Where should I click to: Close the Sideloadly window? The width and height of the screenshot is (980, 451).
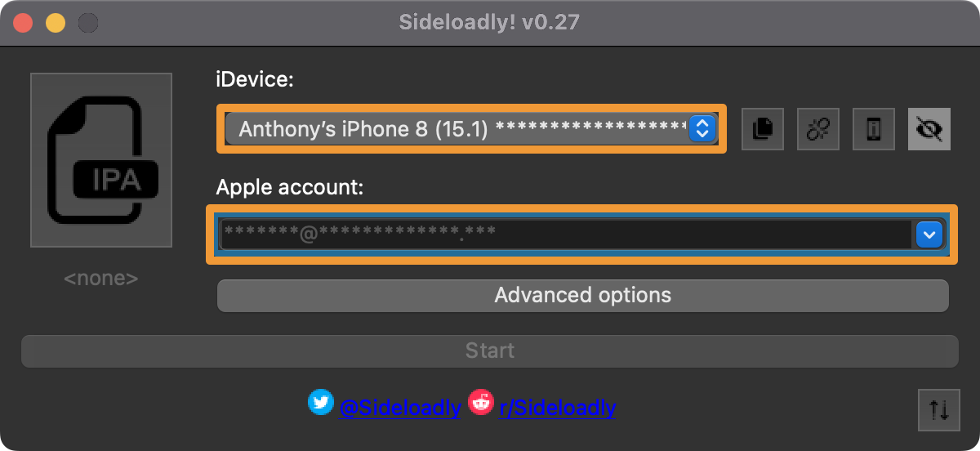23,23
